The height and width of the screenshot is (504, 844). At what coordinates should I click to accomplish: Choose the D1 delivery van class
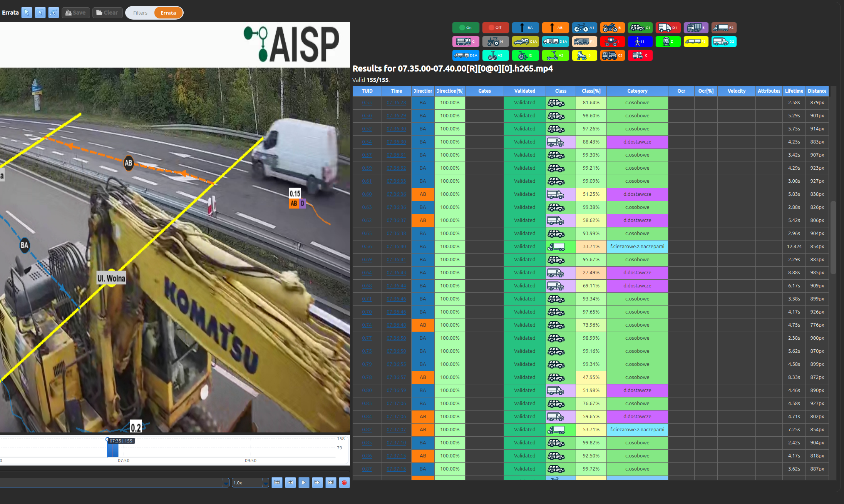tap(668, 28)
